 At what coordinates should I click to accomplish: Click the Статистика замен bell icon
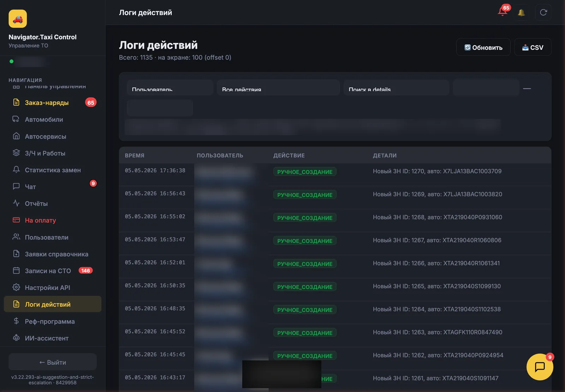(x=16, y=170)
